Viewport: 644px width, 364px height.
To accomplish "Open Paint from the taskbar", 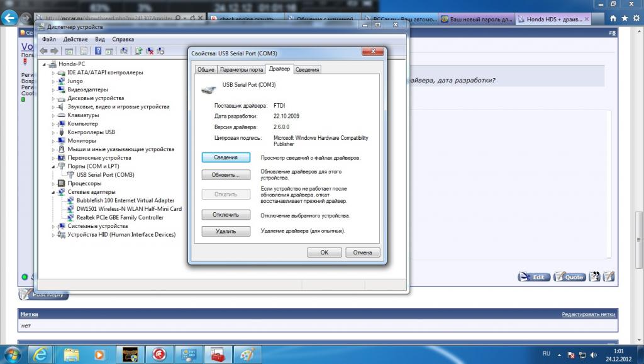I will [245, 354].
